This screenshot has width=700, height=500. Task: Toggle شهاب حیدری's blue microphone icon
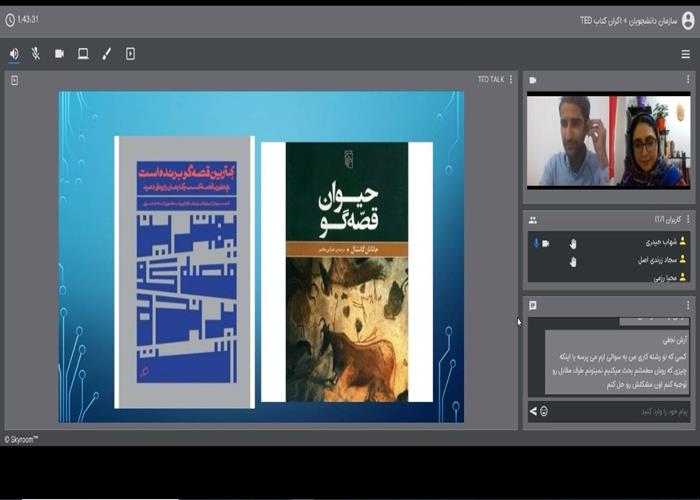[536, 243]
